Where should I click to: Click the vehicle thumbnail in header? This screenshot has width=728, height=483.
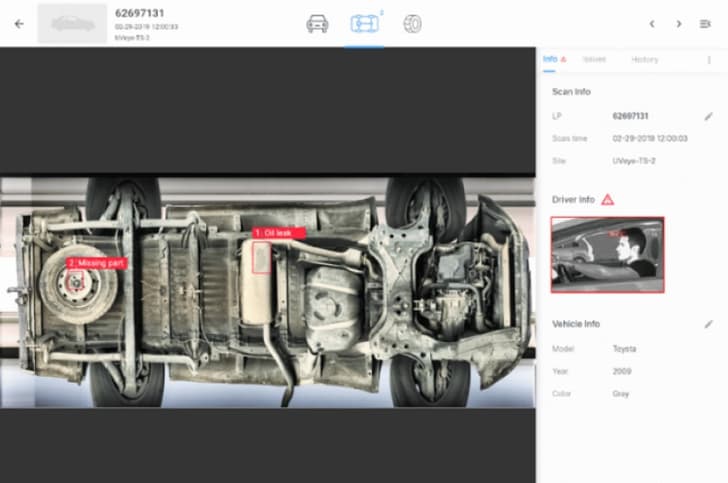[x=72, y=24]
